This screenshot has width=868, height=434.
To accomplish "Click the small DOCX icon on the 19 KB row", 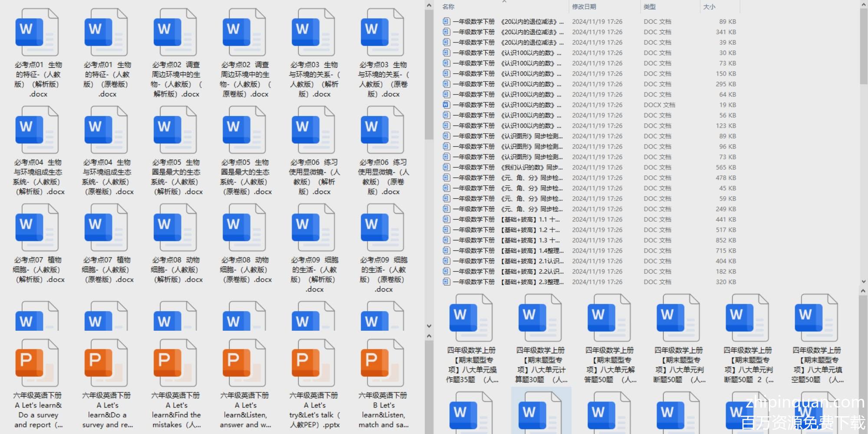I will [x=446, y=105].
